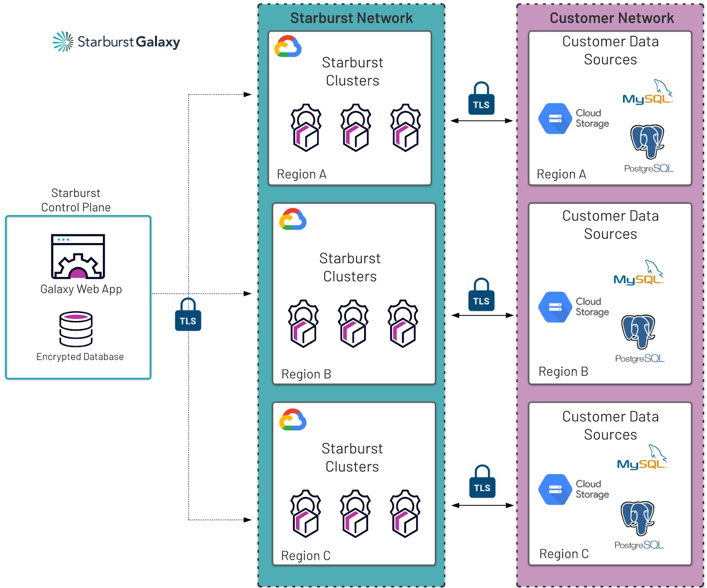
Task: Click Cloud Storage icon in Customer Region C
Action: tap(555, 489)
